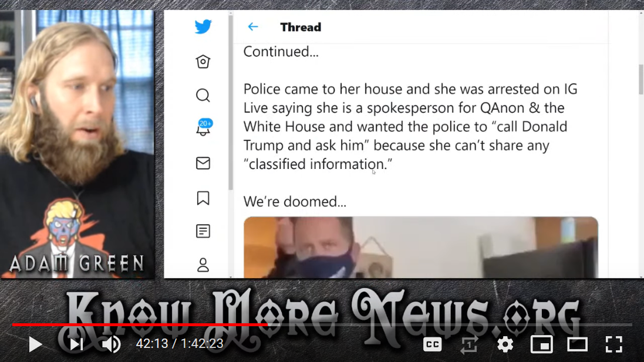Screen dimensions: 644x362
Task: Toggle the loop playback button
Action: [x=468, y=344]
